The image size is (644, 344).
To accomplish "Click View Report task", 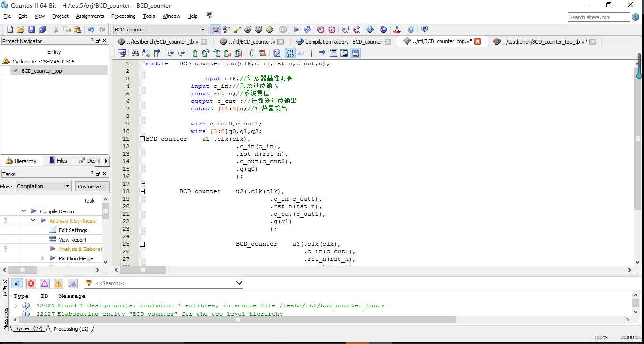I will point(73,240).
